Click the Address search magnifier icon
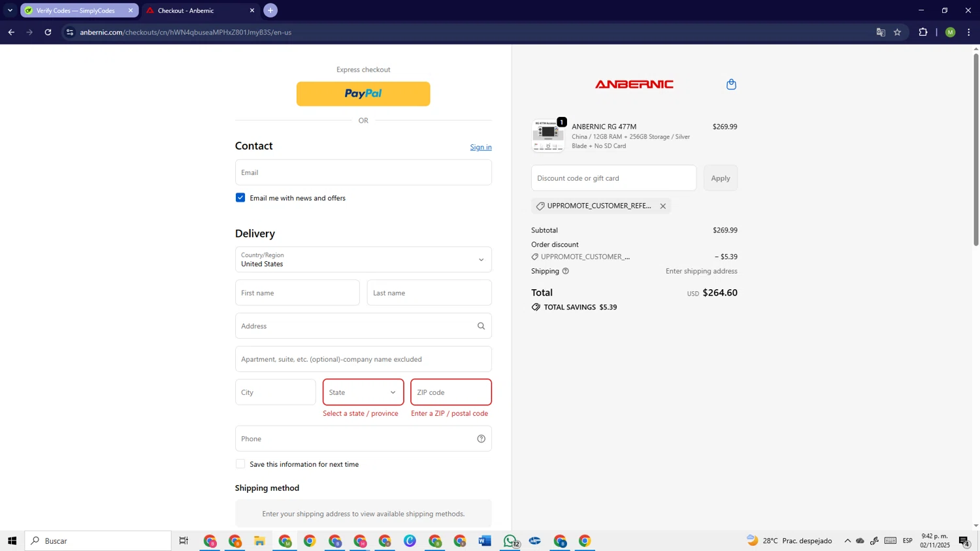The height and width of the screenshot is (551, 980). (x=482, y=326)
